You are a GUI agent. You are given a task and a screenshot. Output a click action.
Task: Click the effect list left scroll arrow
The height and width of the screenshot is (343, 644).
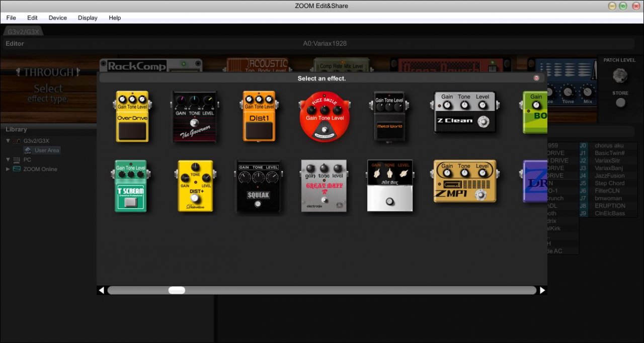click(101, 290)
